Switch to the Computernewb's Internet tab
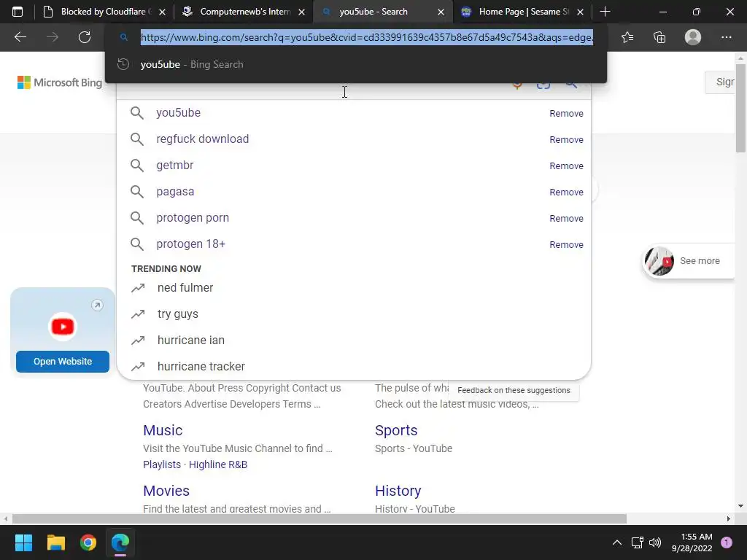The width and height of the screenshot is (747, 560). [x=244, y=12]
